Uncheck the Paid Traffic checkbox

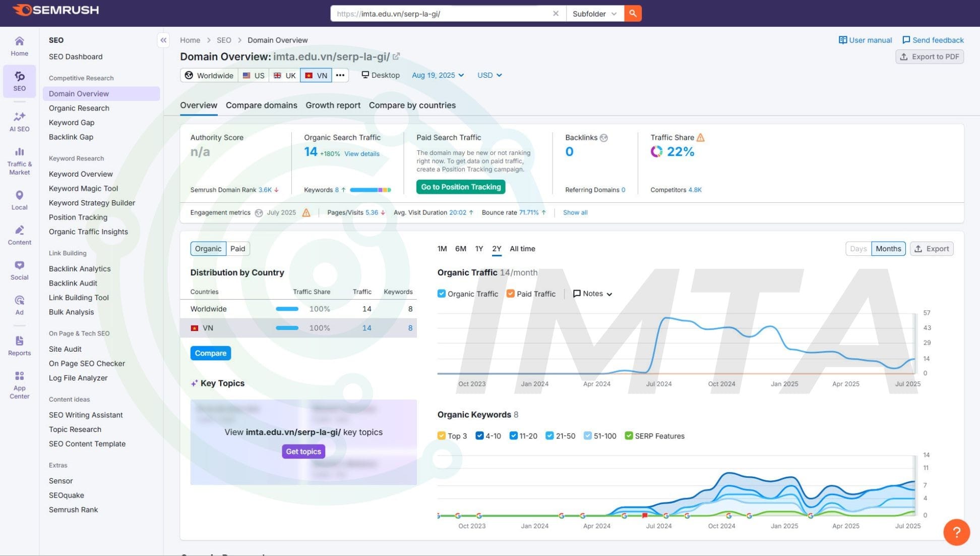point(510,293)
